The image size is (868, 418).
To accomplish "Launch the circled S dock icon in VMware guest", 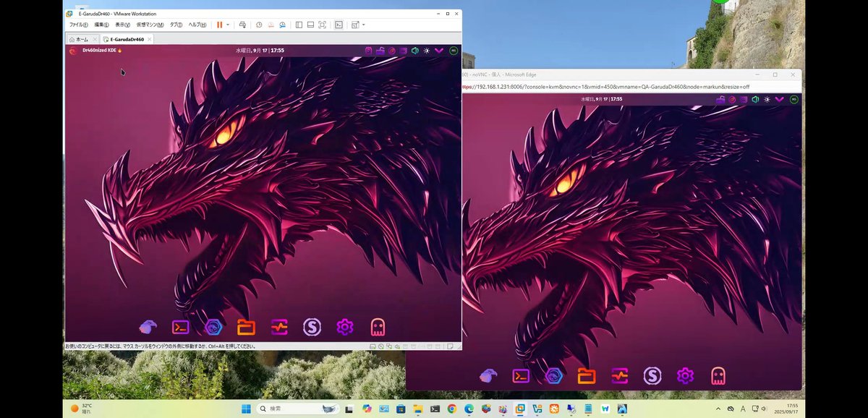I will click(312, 328).
